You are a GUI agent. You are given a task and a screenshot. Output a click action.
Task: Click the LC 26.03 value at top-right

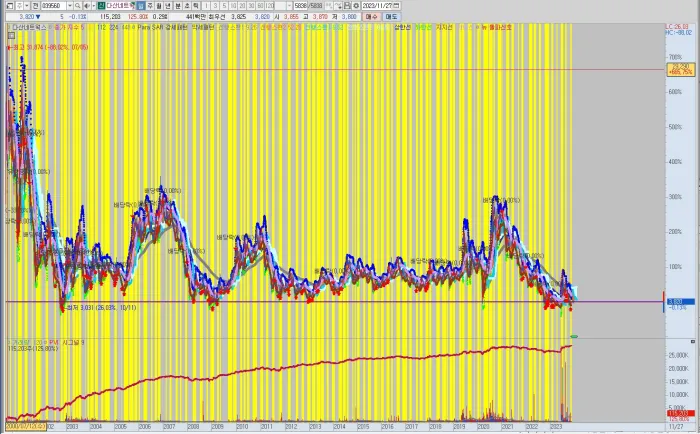pyautogui.click(x=678, y=27)
